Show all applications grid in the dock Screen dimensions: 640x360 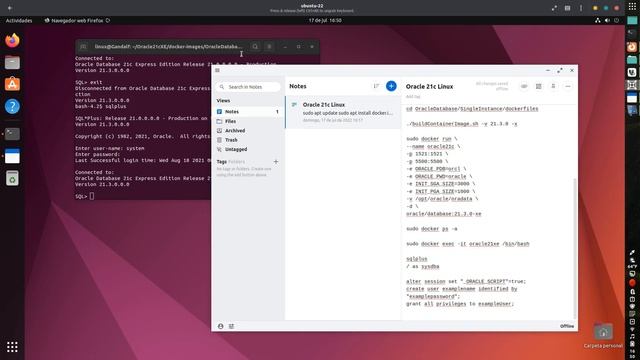point(12,347)
